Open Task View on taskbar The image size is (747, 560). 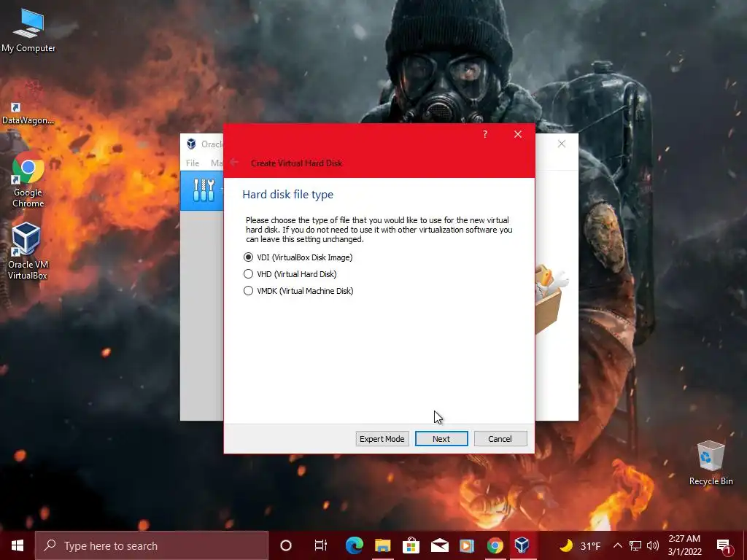321,545
